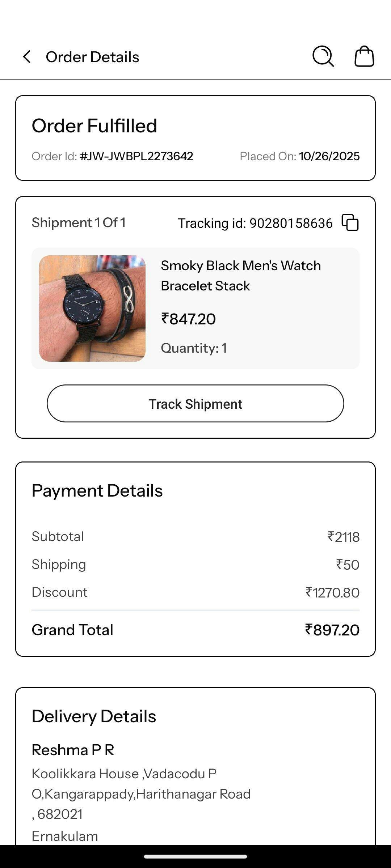Image resolution: width=391 pixels, height=868 pixels.
Task: Tap the order ID #JW-JWBPL2273642
Action: click(136, 156)
